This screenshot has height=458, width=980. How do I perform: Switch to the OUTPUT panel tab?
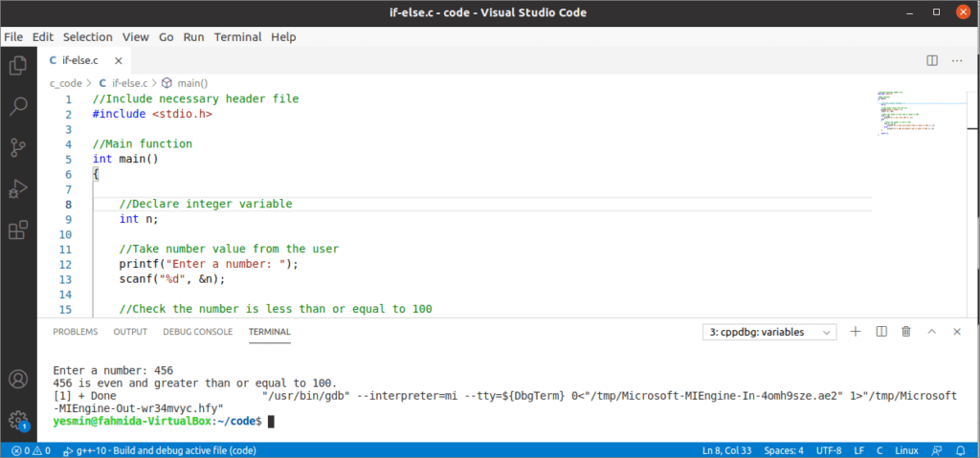[130, 332]
